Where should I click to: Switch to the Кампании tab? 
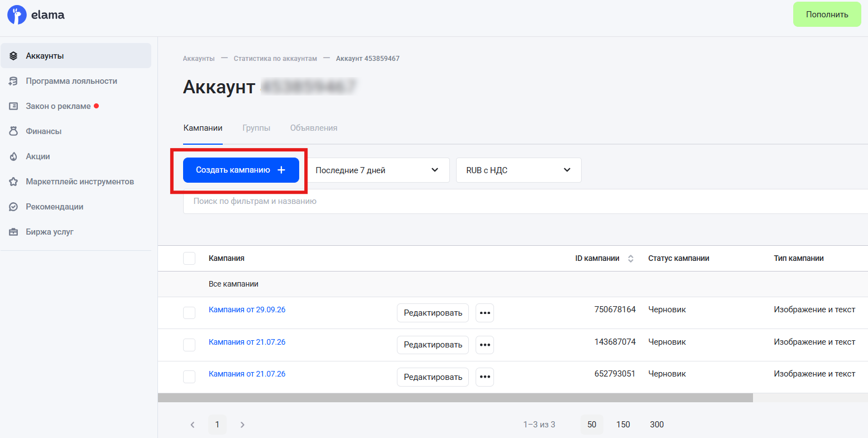[203, 128]
